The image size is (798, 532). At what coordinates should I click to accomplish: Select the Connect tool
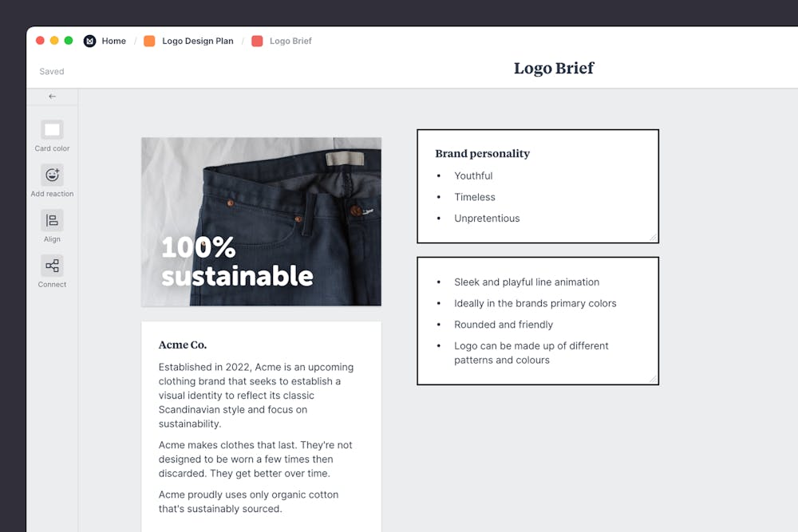point(51,270)
